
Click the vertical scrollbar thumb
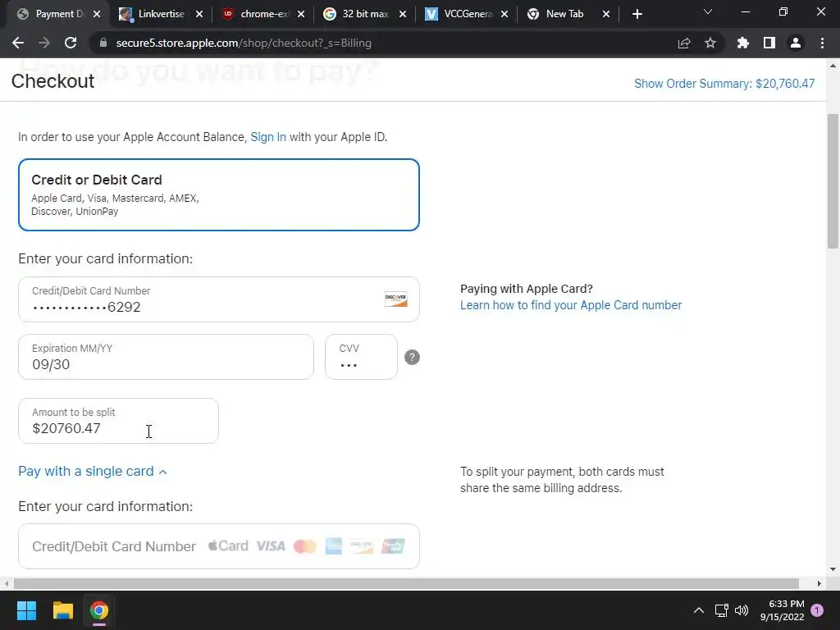pos(833,181)
